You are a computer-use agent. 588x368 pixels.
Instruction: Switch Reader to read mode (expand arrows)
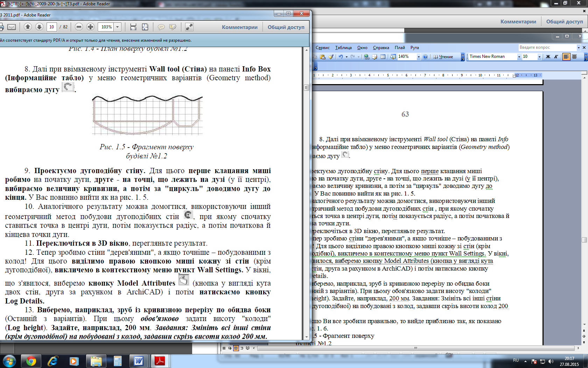pyautogui.click(x=189, y=27)
